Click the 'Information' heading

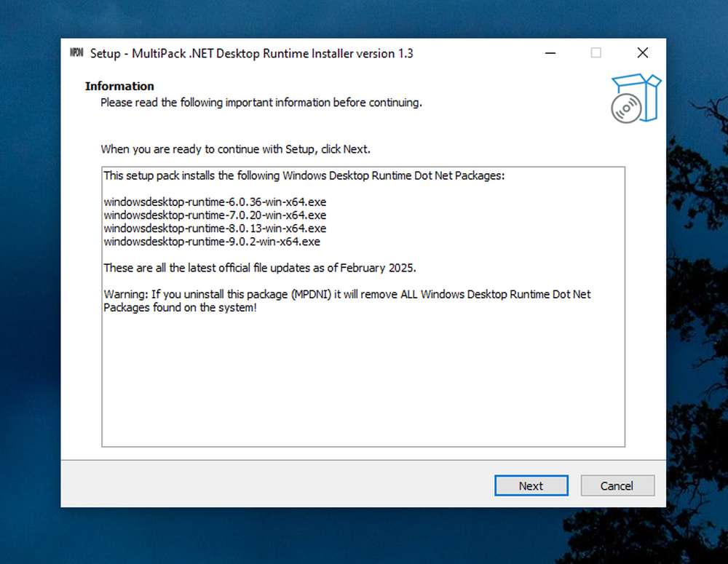[x=120, y=87]
